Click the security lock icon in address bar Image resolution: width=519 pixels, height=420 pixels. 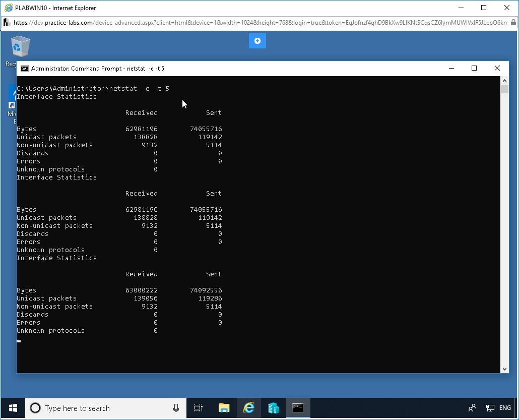[x=513, y=23]
